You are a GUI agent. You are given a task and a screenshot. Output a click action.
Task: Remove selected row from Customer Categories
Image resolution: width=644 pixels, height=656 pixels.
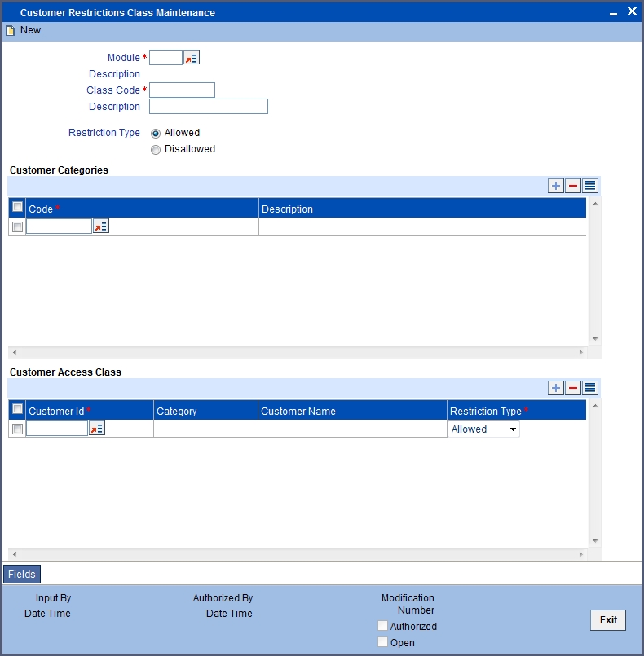(573, 186)
